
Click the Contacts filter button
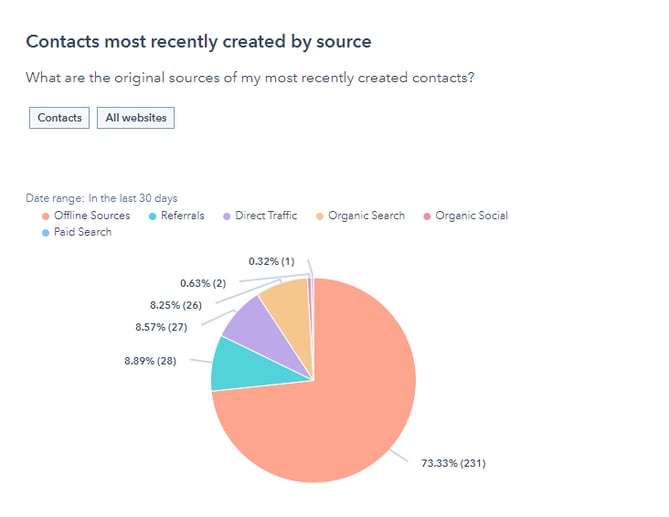(x=59, y=118)
